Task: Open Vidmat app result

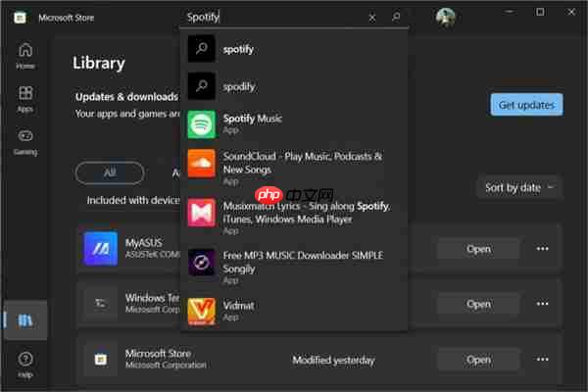Action: [294, 311]
